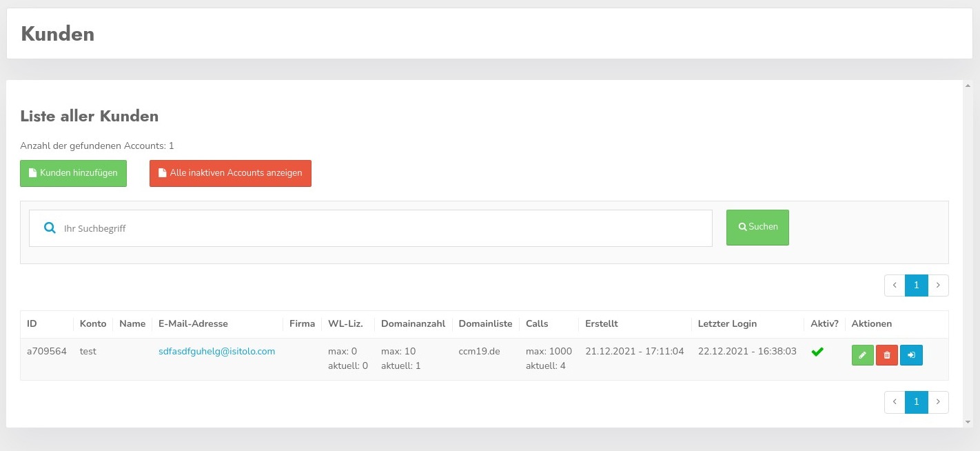Click the blue login-as-customer icon
The image size is (980, 451).
[911, 355]
